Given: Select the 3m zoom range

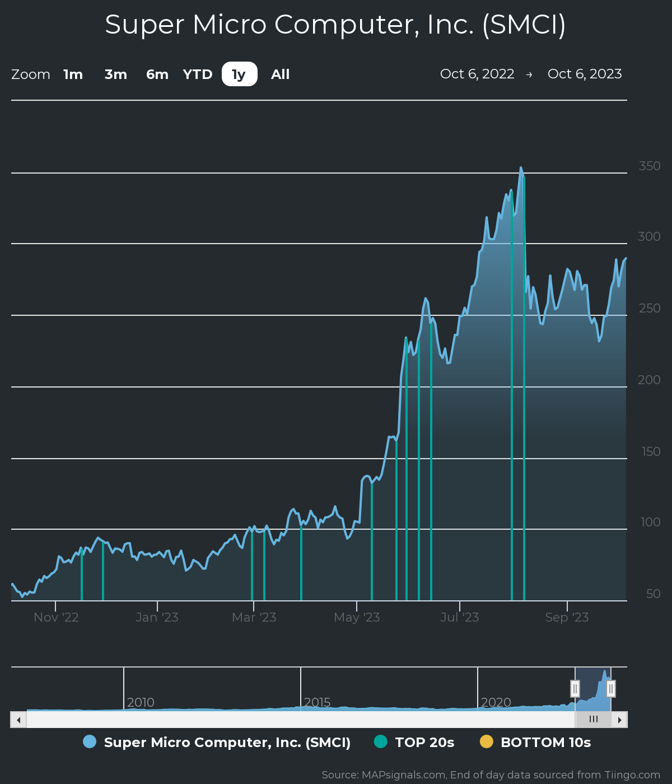Looking at the screenshot, I should pos(116,74).
